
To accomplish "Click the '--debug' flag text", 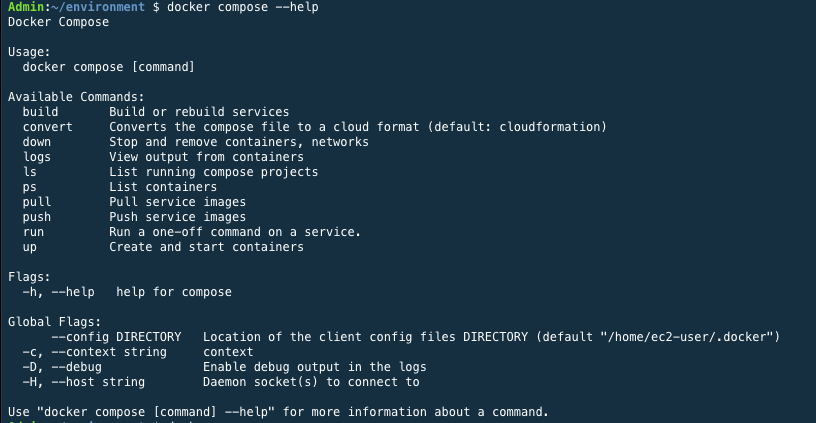I will tap(76, 367).
